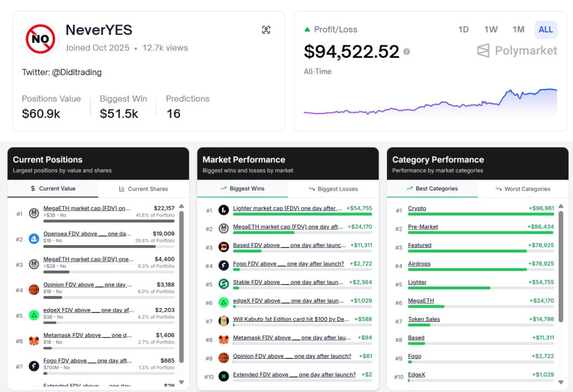Open Lighter market cap biggest win link
573x392 pixels.
(288, 208)
